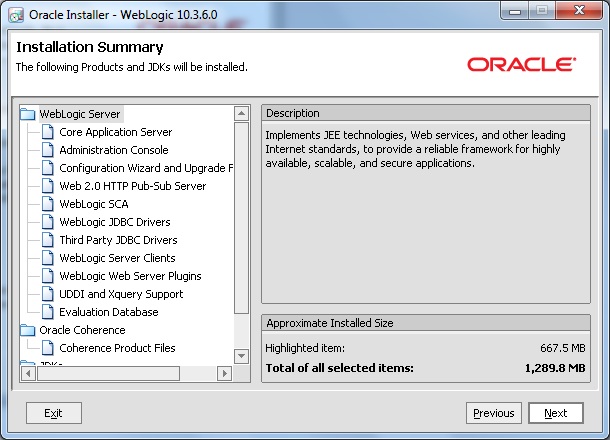Click the Configuration Wizard document icon

[x=47, y=168]
